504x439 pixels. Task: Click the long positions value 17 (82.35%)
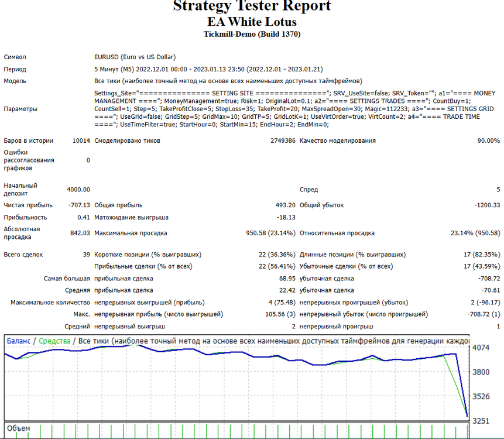coord(482,255)
